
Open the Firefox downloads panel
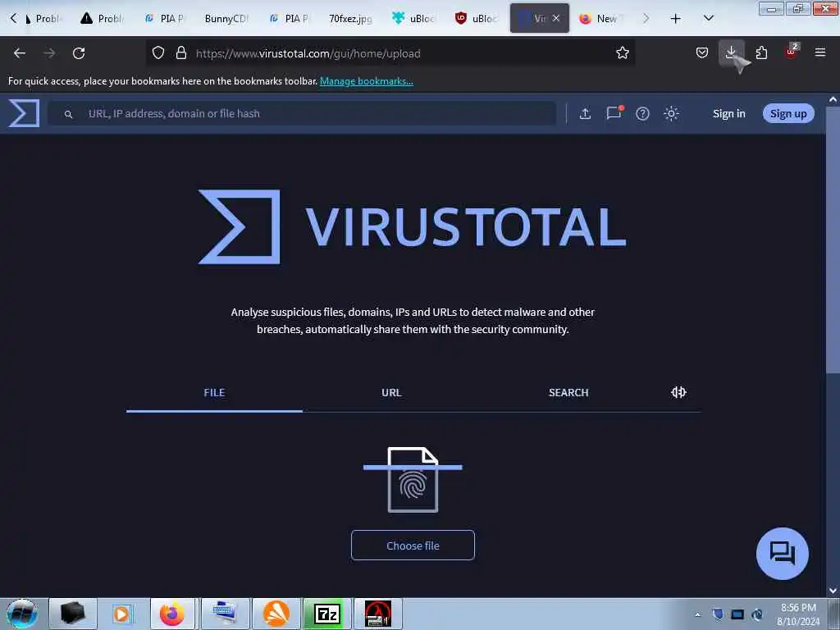point(731,52)
